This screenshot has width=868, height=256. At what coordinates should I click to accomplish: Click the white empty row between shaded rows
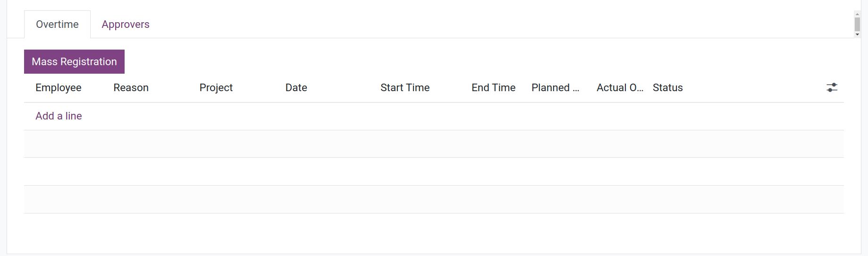tap(434, 171)
